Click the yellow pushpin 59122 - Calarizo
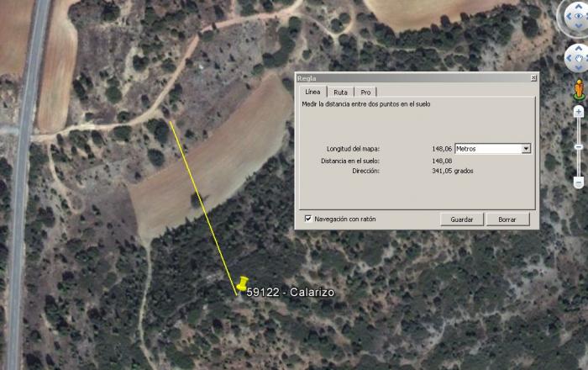The image size is (588, 370). tap(242, 284)
